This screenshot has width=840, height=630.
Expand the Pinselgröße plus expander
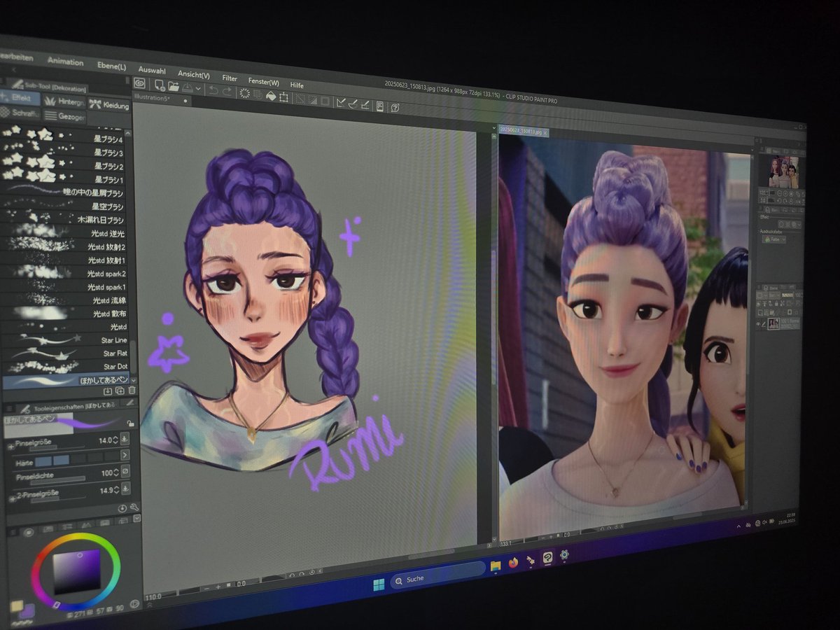[x=11, y=447]
